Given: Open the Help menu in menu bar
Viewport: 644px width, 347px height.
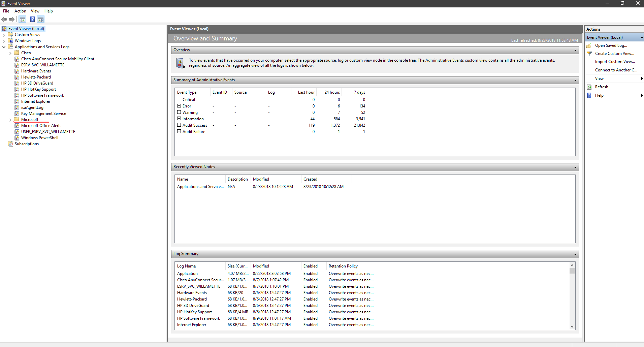Looking at the screenshot, I should pos(49,11).
